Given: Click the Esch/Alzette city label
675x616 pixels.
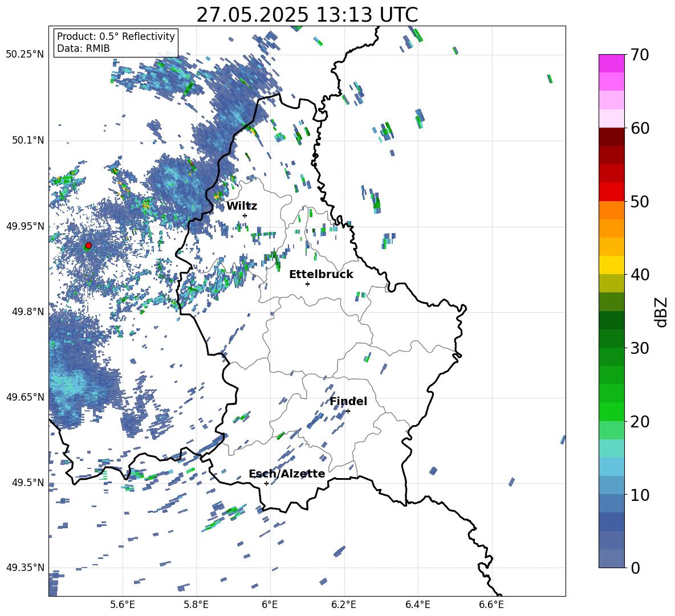Looking at the screenshot, I should (287, 474).
